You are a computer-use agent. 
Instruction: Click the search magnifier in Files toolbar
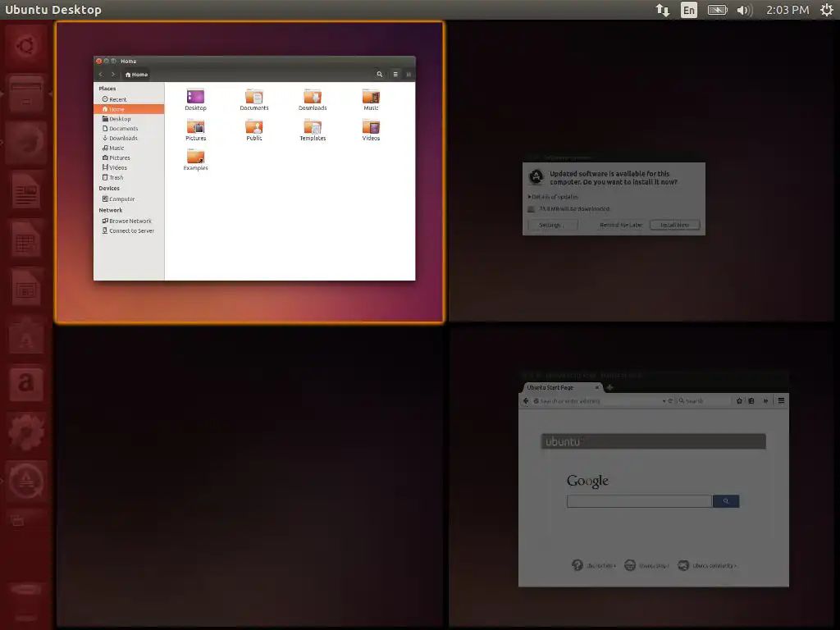[379, 75]
